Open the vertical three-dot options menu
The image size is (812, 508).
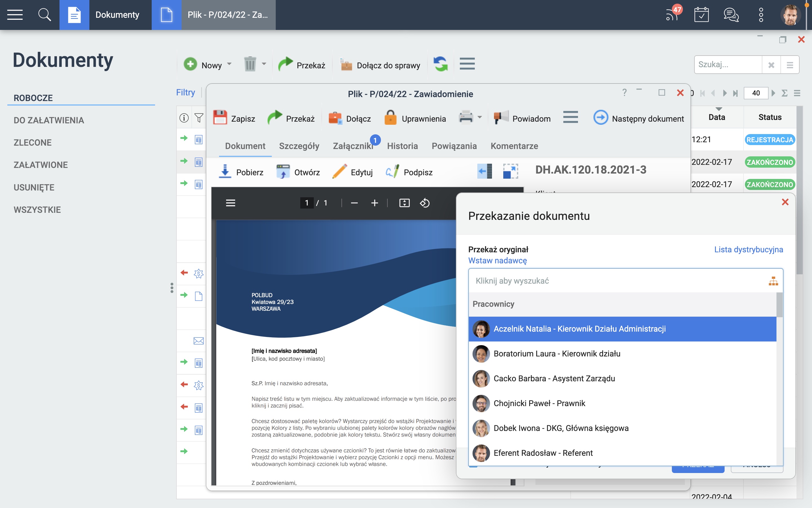pyautogui.click(x=761, y=15)
